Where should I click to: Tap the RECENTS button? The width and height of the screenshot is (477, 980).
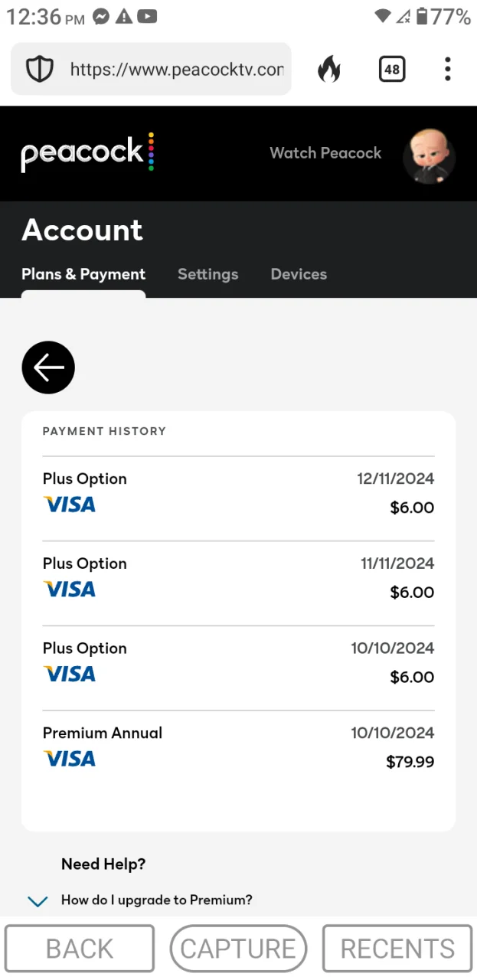[x=397, y=949]
